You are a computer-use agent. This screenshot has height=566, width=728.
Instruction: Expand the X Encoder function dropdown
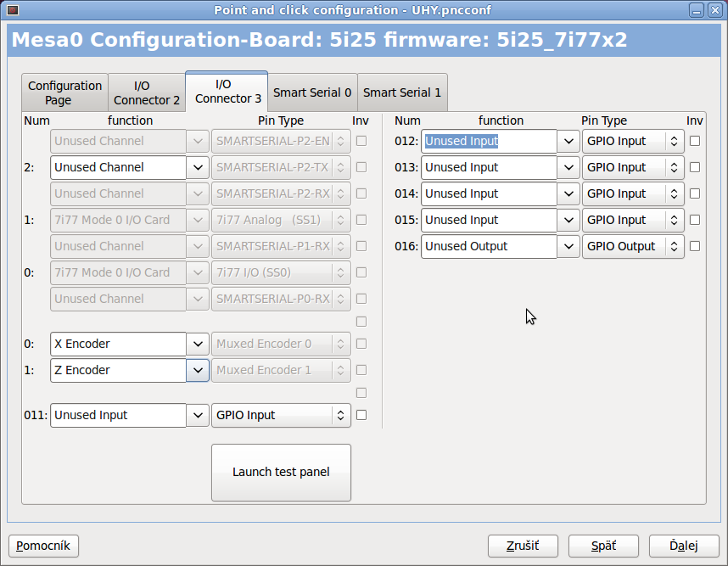[198, 344]
